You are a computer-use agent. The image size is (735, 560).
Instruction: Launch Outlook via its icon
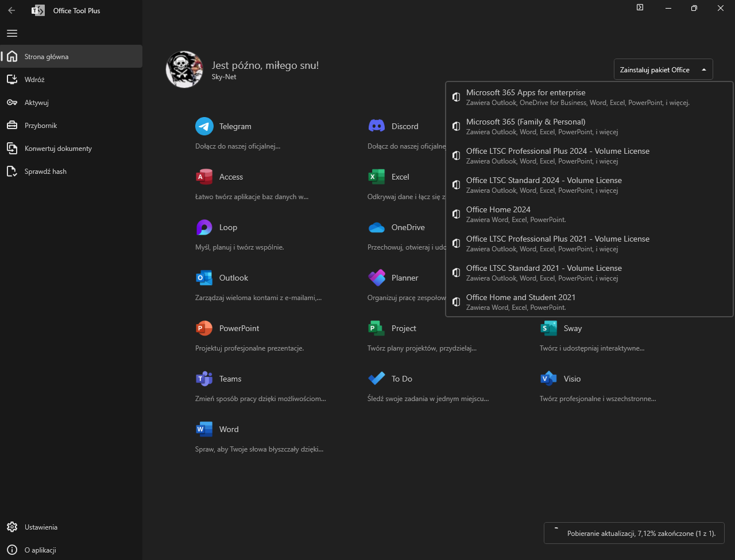point(204,278)
